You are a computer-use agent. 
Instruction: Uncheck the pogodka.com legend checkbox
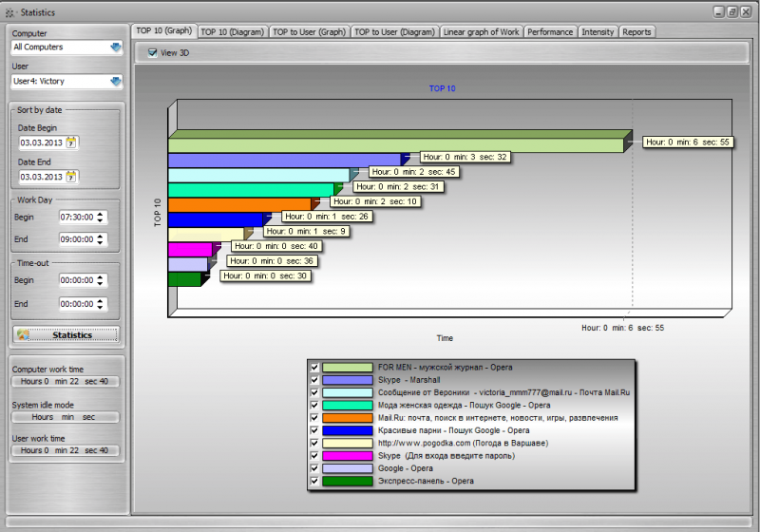[x=314, y=443]
